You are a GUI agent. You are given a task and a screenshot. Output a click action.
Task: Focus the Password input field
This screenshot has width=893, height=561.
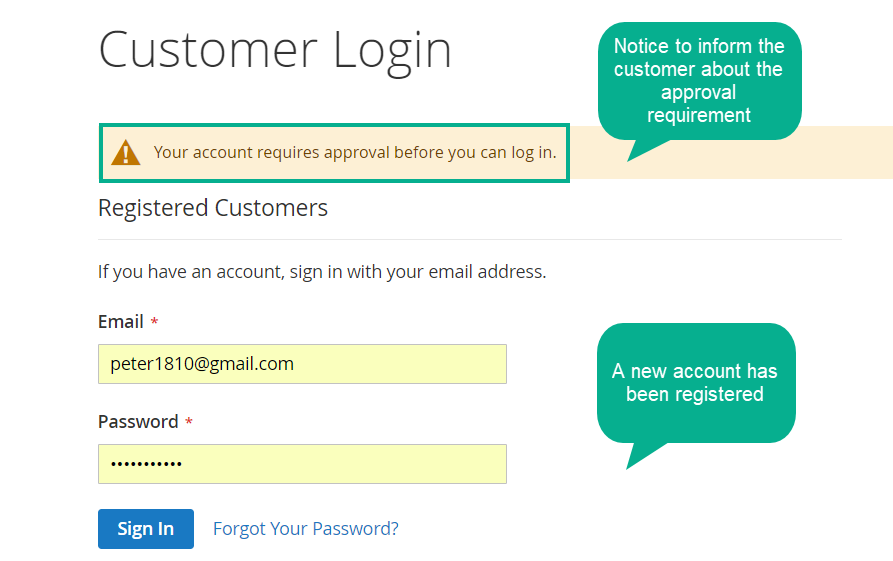pos(302,464)
